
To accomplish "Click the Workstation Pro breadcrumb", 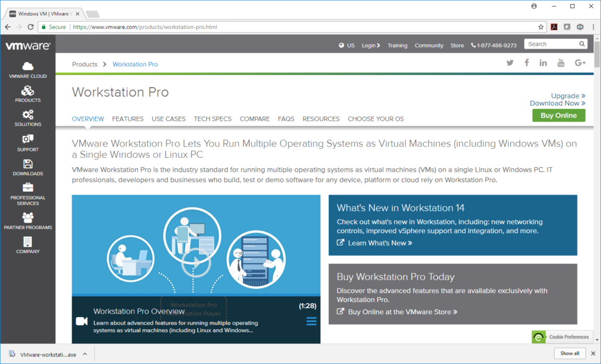I will (x=135, y=64).
